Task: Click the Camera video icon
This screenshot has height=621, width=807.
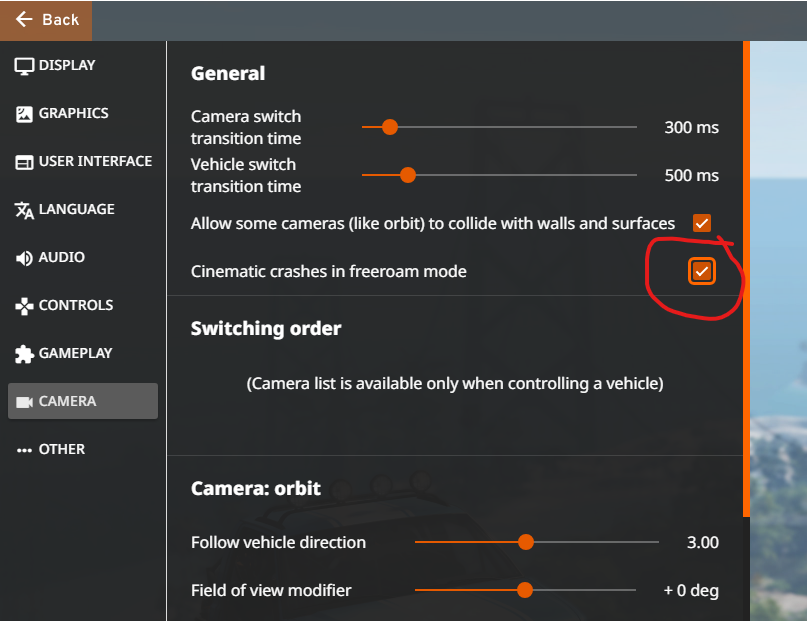Action: click(x=24, y=402)
